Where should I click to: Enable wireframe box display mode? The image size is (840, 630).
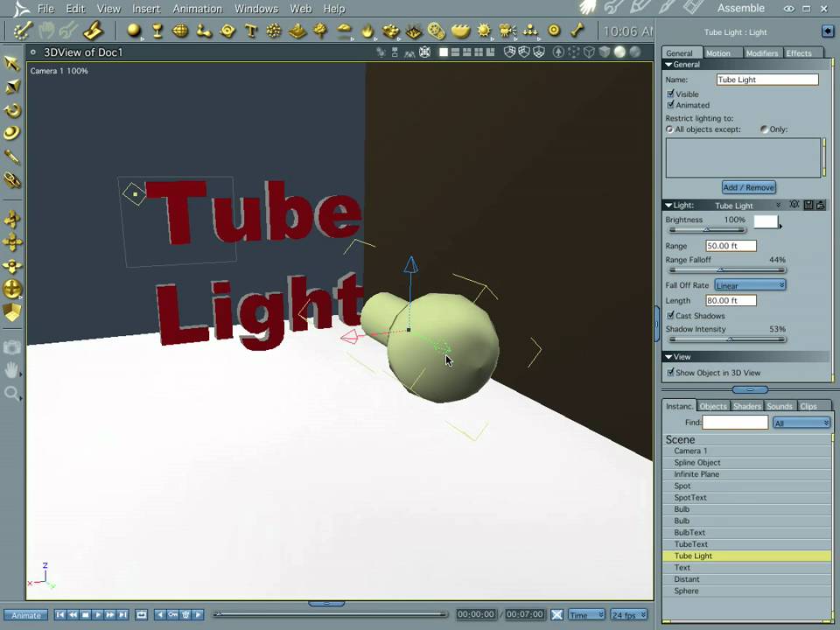pyautogui.click(x=589, y=52)
